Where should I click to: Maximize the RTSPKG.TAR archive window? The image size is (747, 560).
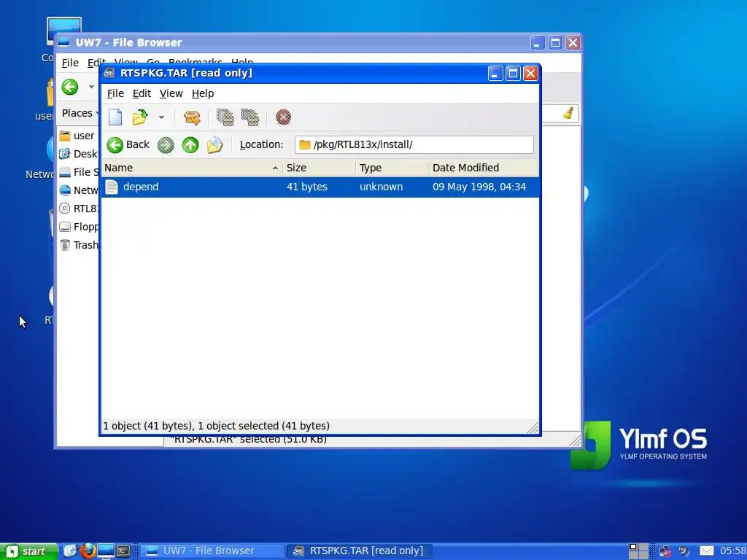point(513,74)
